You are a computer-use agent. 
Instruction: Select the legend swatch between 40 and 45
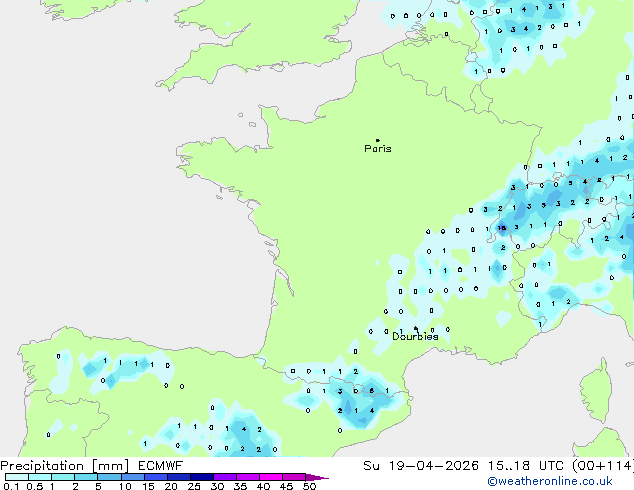click(x=271, y=477)
